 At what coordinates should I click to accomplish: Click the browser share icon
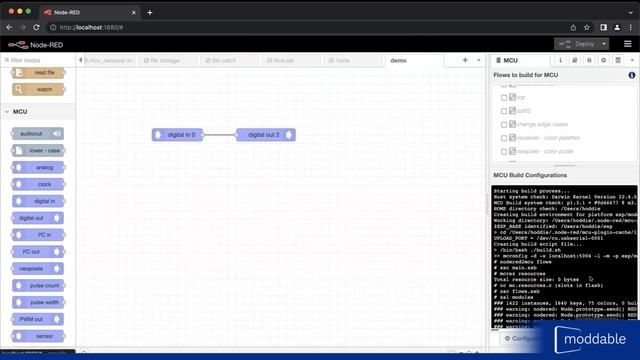pos(573,27)
